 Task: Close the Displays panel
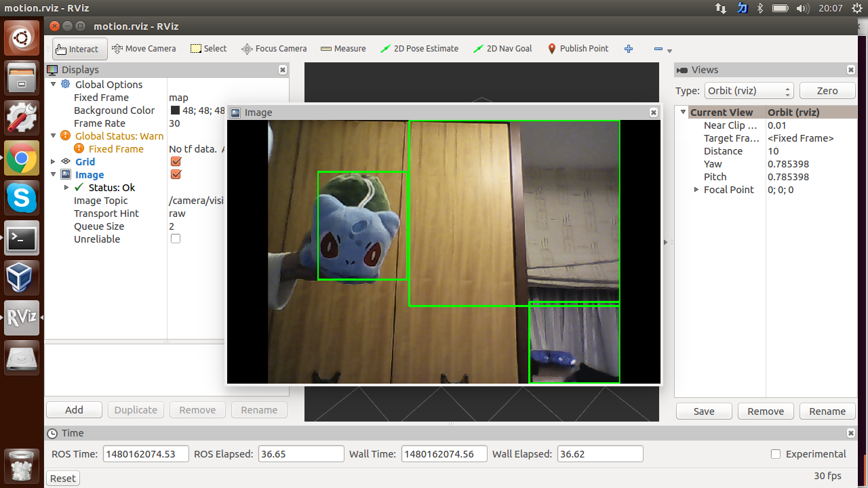[x=283, y=70]
